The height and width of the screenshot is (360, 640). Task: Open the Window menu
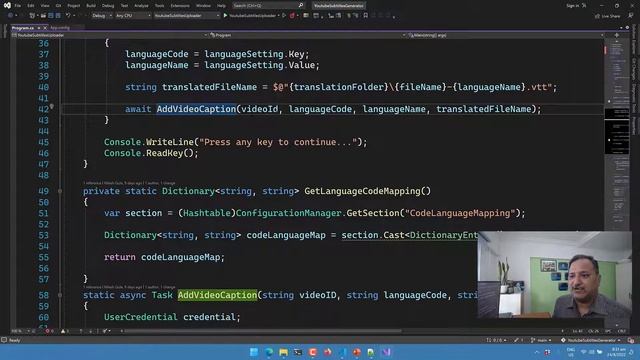pos(203,6)
